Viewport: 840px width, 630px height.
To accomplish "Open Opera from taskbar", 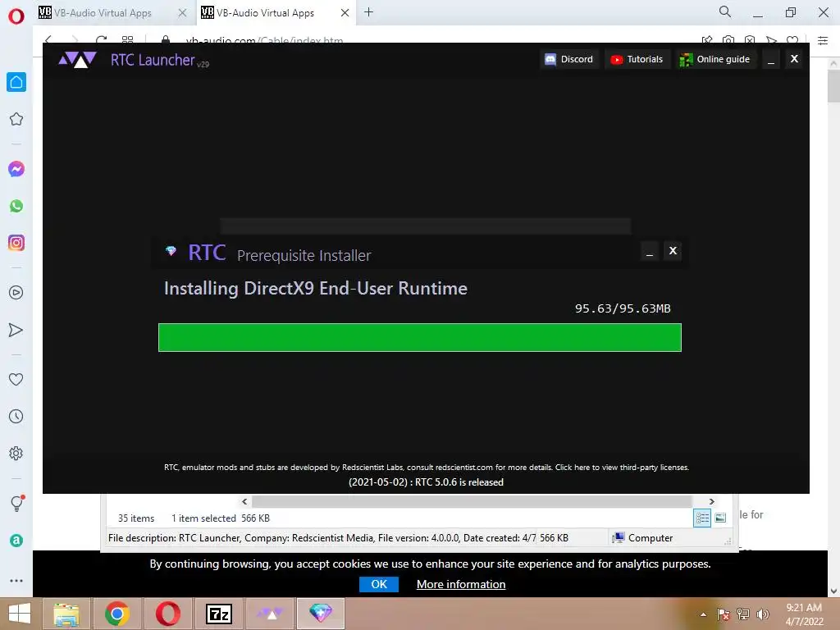I will (167, 614).
